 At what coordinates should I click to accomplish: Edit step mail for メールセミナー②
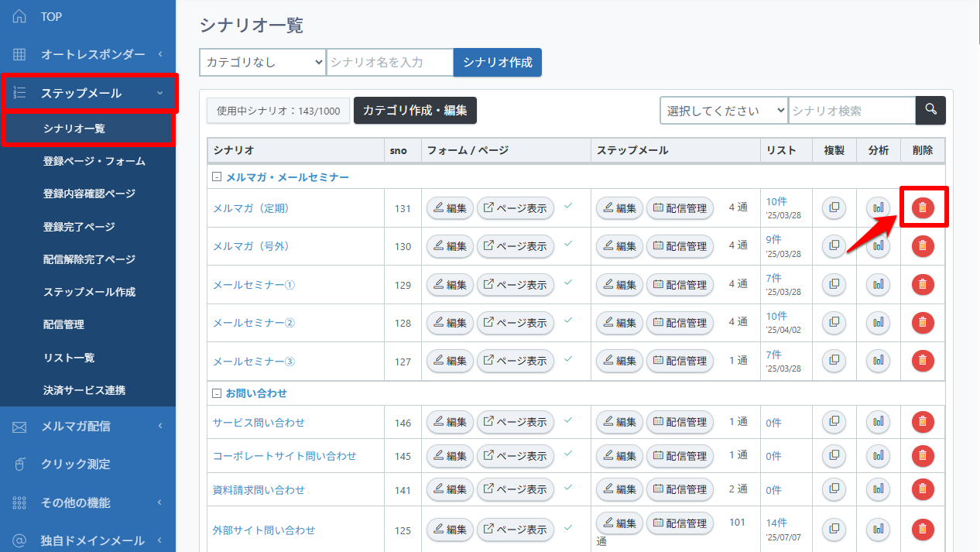[x=619, y=323]
